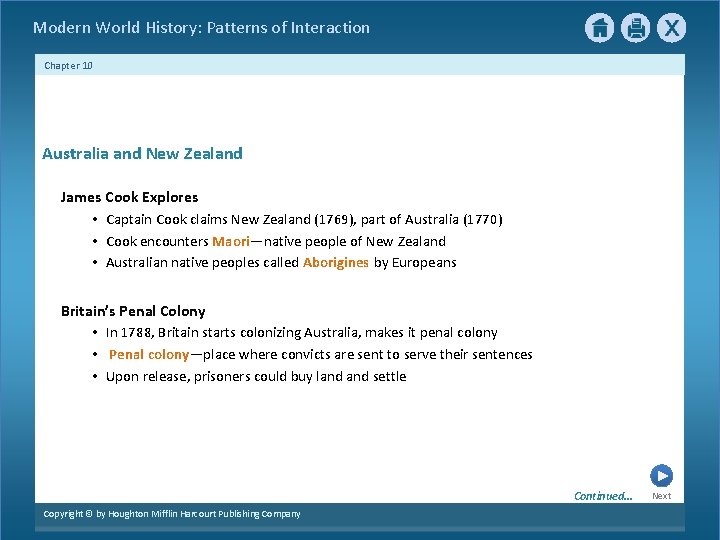Select the highlighted term Penal colony
The width and height of the screenshot is (720, 540).
pyautogui.click(x=149, y=354)
